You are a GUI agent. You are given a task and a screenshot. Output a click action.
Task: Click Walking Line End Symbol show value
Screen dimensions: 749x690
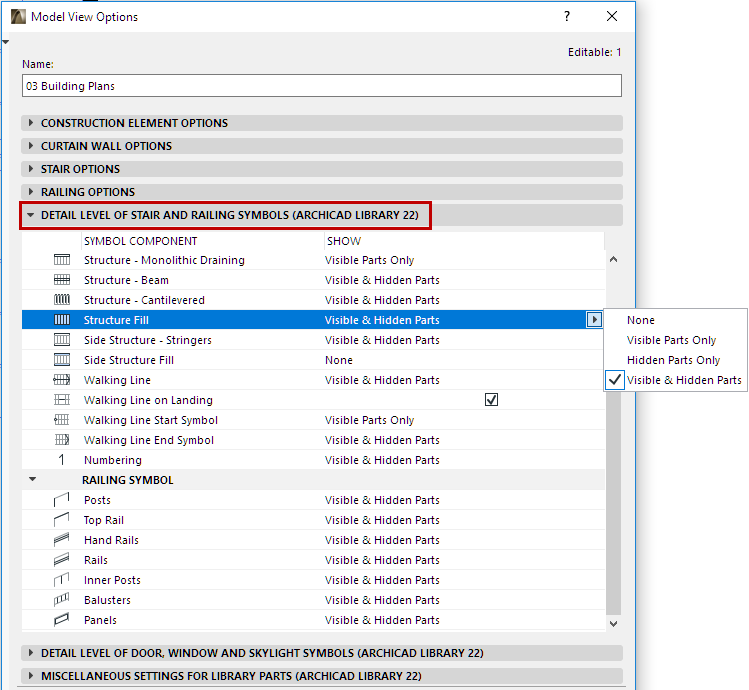pyautogui.click(x=382, y=440)
